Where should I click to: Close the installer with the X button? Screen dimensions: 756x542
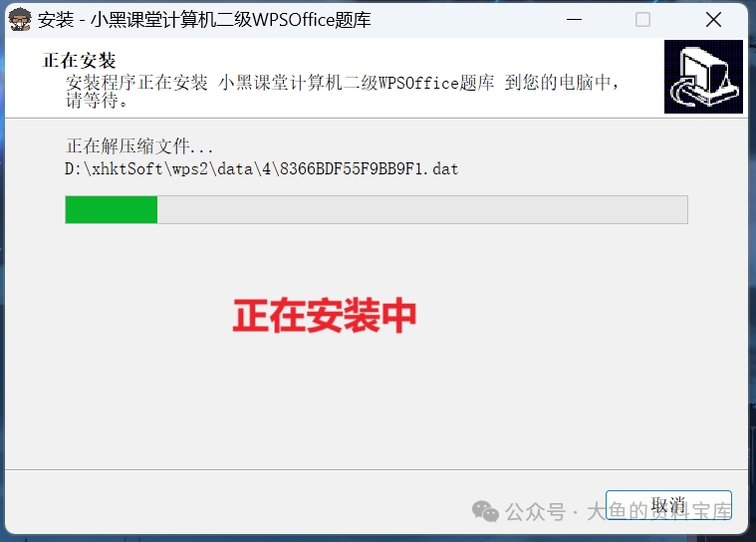[x=713, y=20]
